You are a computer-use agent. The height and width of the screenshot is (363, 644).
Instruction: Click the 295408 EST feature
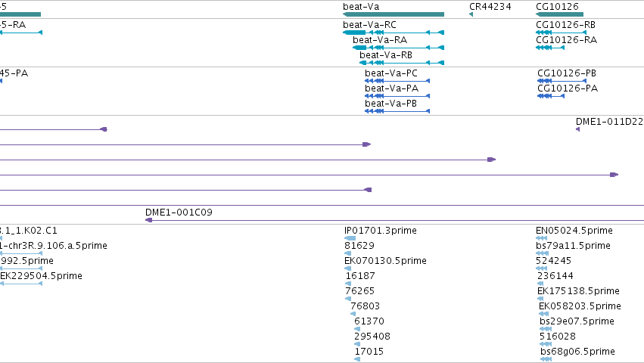click(357, 345)
